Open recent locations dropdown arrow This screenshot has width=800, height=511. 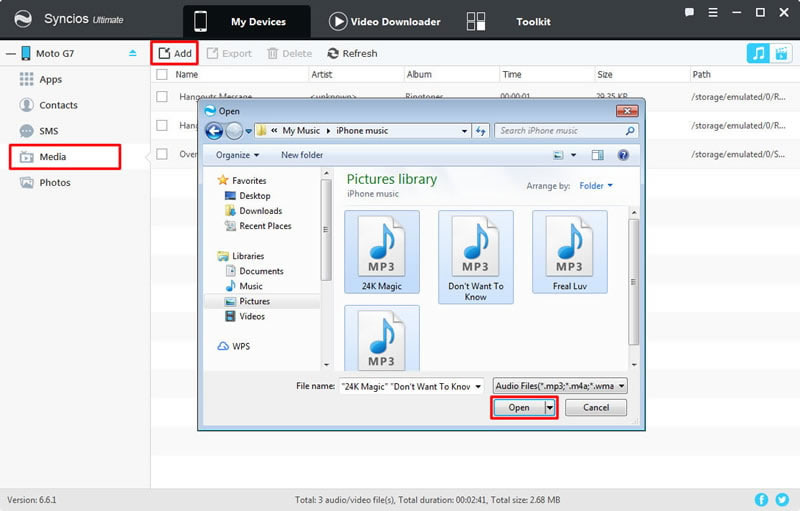click(x=248, y=131)
